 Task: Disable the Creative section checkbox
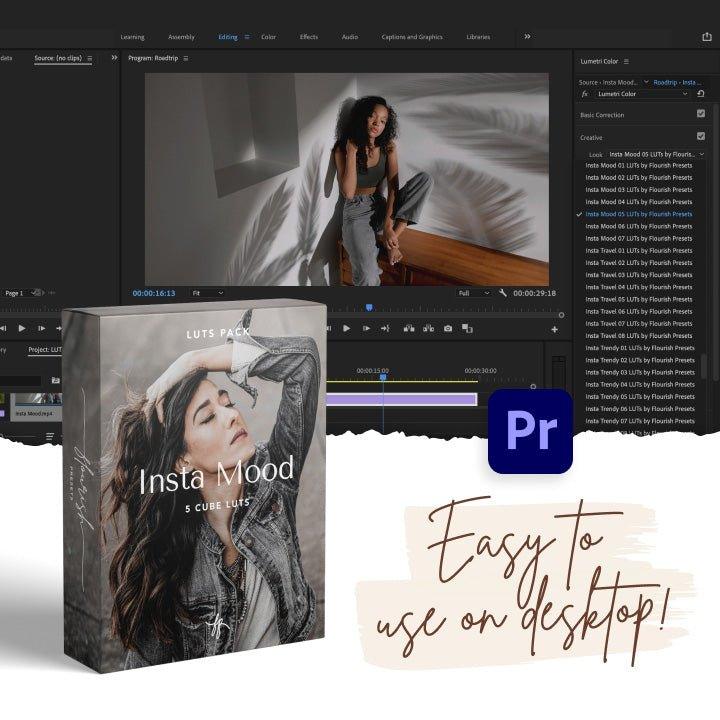[x=700, y=136]
